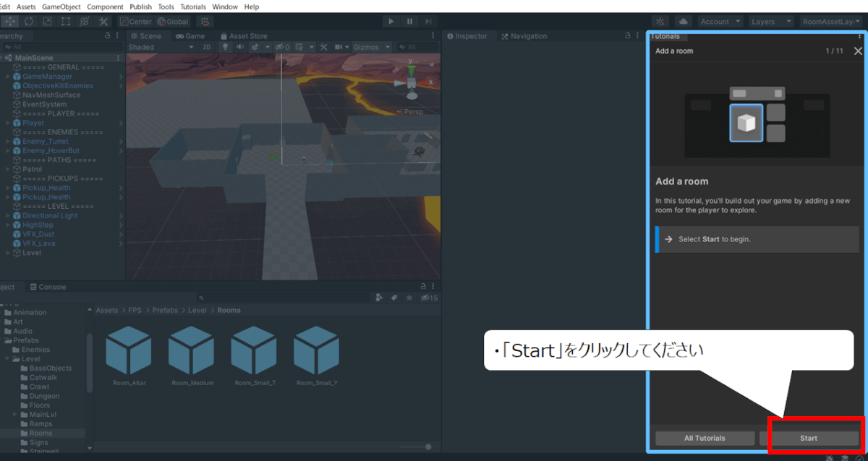Click the Hierarchy panel lock icon
The width and height of the screenshot is (868, 461).
(108, 35)
